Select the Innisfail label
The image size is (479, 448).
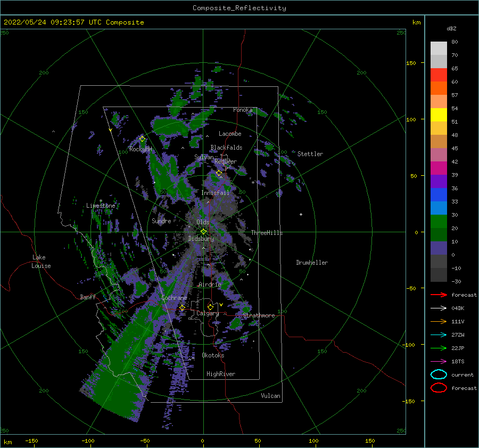coord(215,193)
